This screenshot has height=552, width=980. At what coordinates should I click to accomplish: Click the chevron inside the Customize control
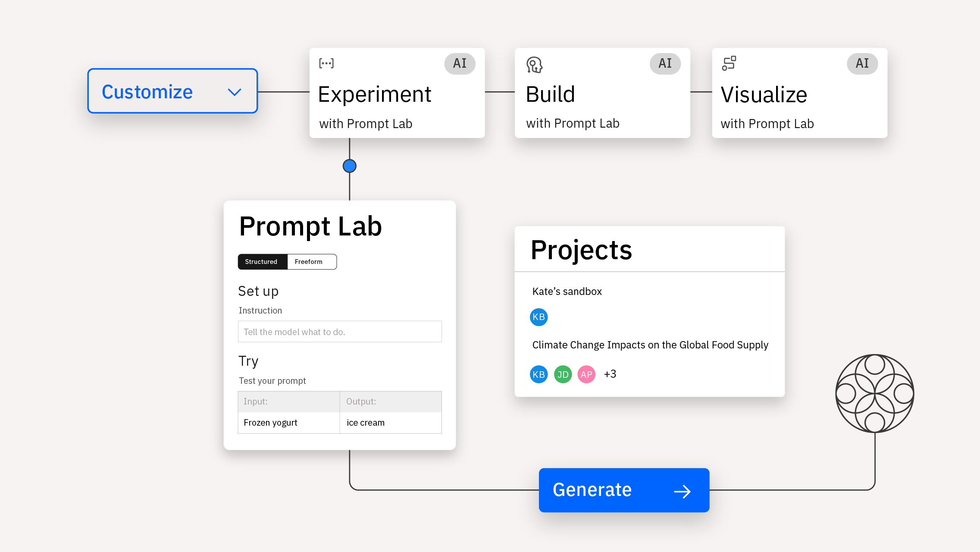tap(234, 92)
